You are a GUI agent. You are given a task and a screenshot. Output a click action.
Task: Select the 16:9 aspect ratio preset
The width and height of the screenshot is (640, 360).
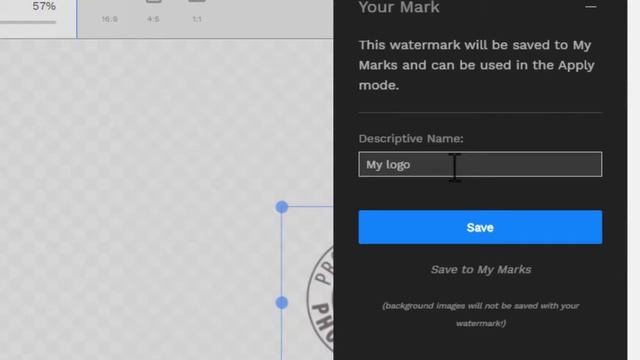109,19
